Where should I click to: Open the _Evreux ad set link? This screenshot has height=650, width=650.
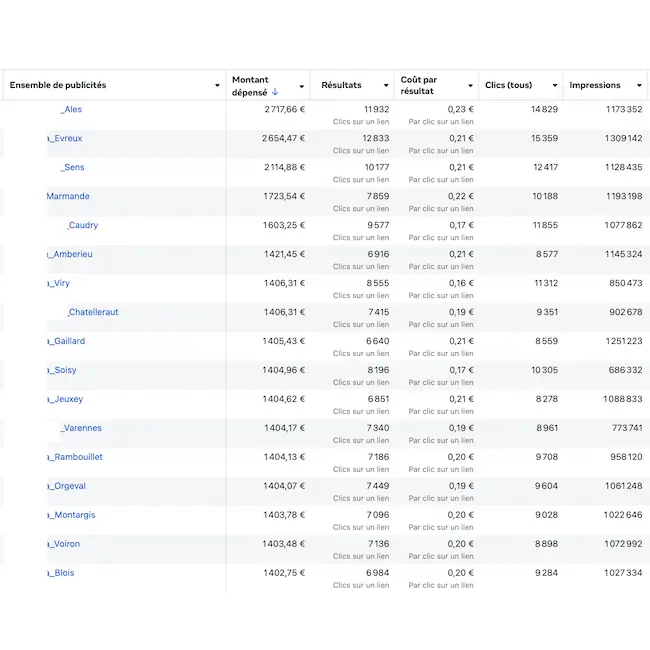coord(64,138)
